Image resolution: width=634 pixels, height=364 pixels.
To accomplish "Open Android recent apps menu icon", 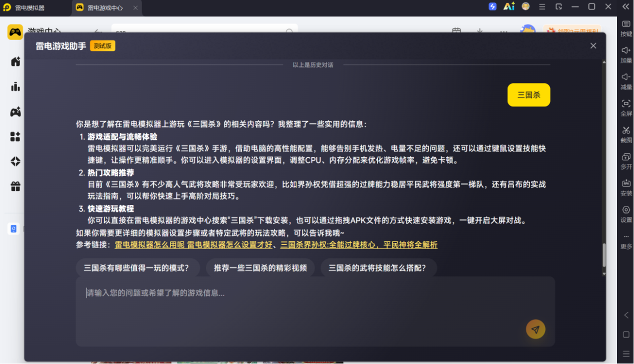I will point(626,353).
